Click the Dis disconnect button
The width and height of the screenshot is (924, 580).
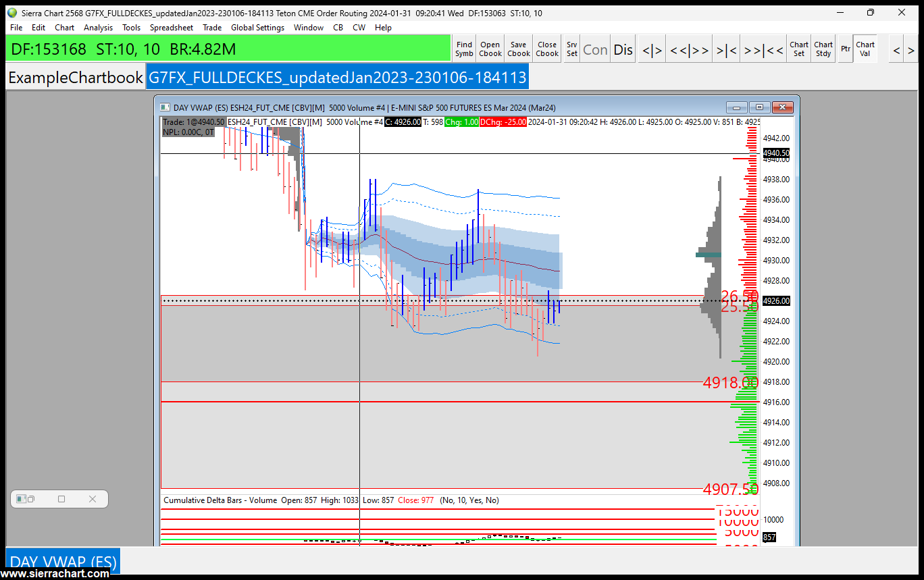pyautogui.click(x=623, y=49)
